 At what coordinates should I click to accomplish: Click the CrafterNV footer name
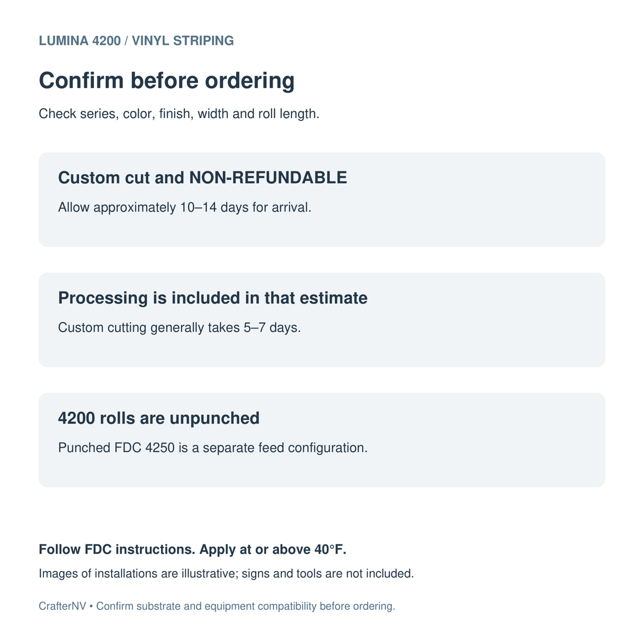pos(62,606)
